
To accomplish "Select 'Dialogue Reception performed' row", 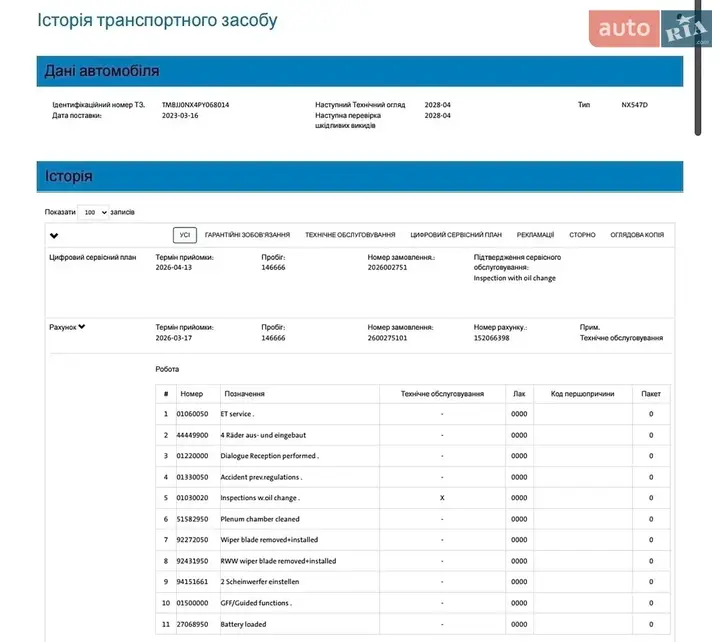I will (x=413, y=456).
